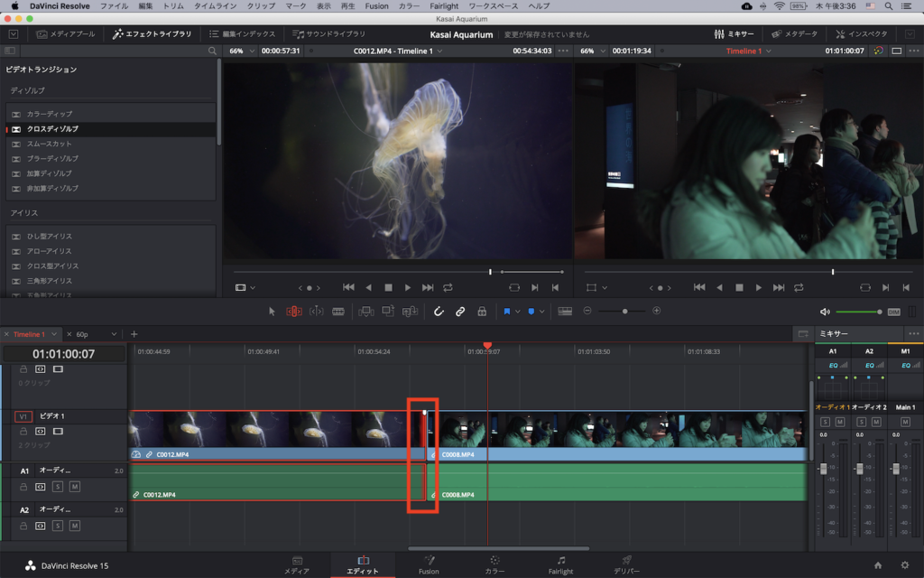Lock the ビデオ 1 track

click(23, 432)
